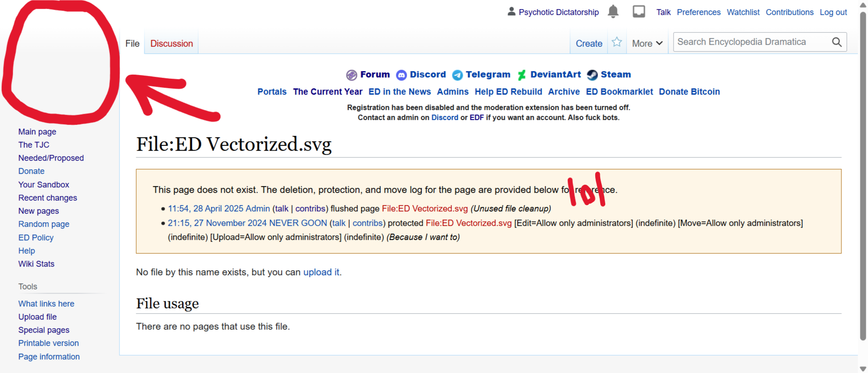This screenshot has width=868, height=373.
Task: Expand the More dropdown menu
Action: [x=647, y=43]
